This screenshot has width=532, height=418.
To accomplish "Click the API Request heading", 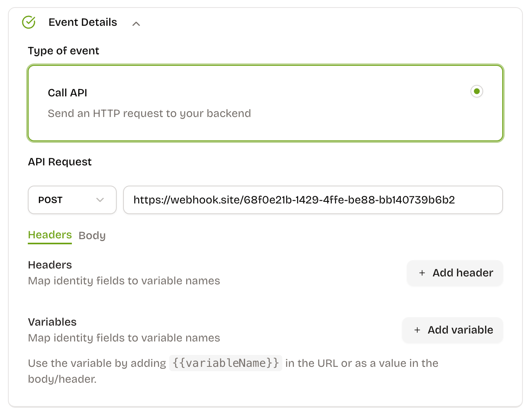I will coord(60,162).
